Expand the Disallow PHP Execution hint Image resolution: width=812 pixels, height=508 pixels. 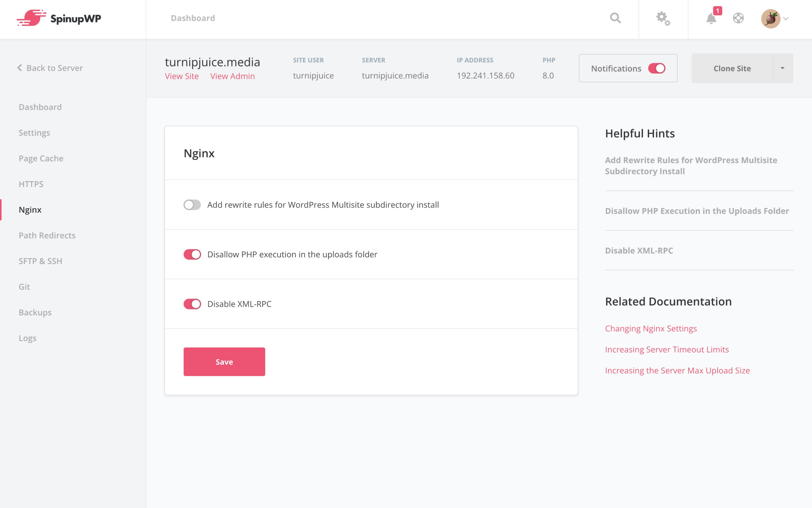point(697,211)
